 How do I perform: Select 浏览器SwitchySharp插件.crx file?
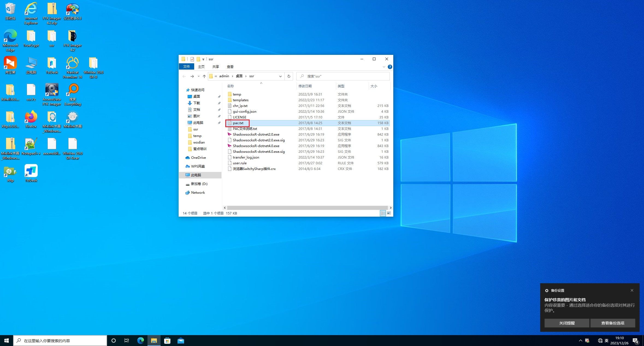pyautogui.click(x=308, y=169)
